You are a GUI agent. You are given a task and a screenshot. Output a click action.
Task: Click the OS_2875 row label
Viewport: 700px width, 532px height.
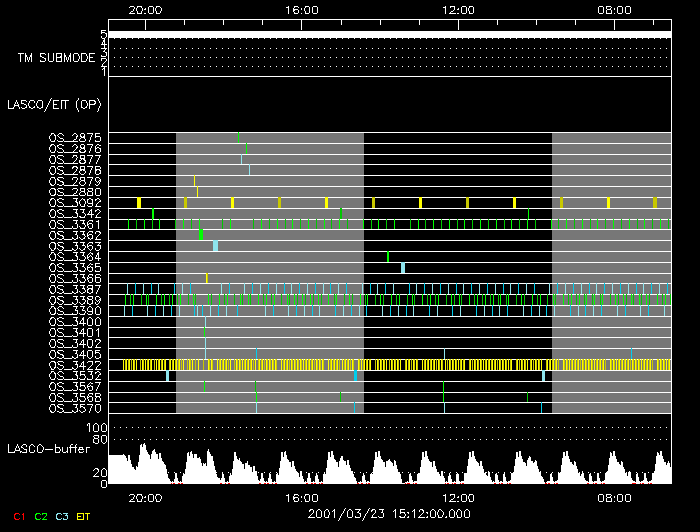coord(75,138)
